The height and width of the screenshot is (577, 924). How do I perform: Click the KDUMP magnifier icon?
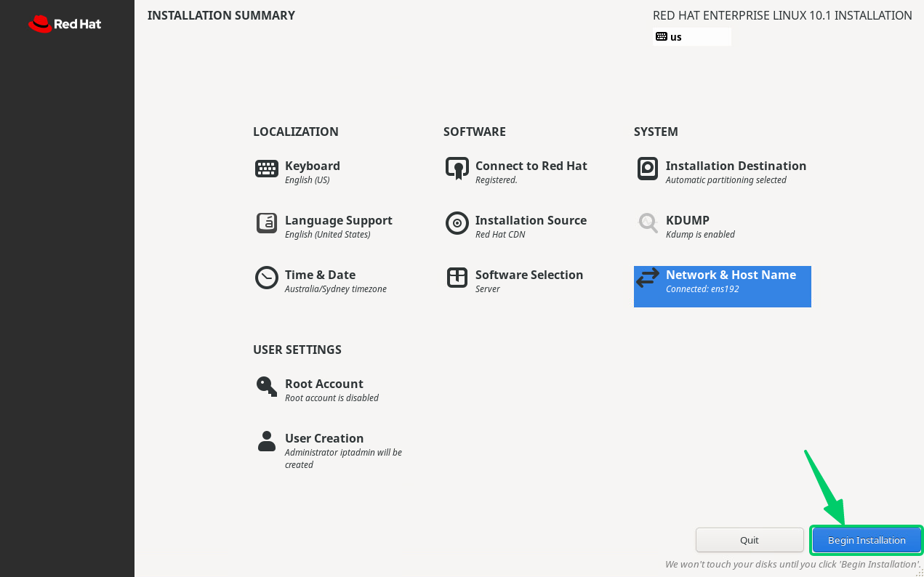click(x=648, y=223)
